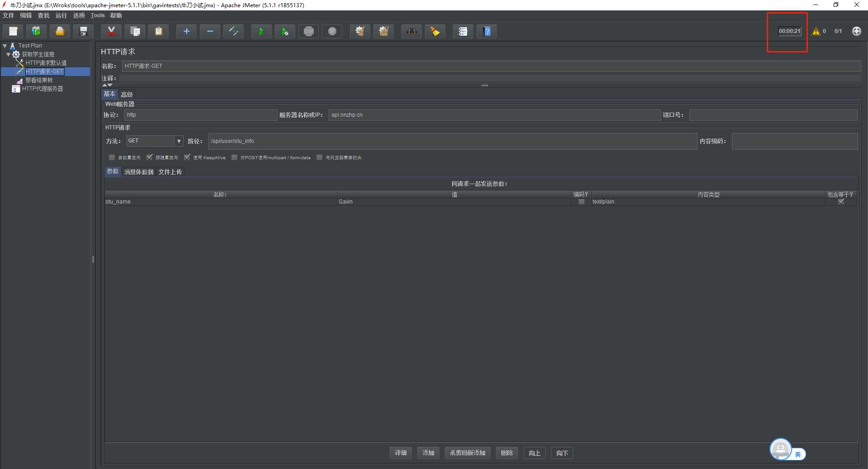Click comment panel collapse arrows below 注释
This screenshot has height=469, width=868.
[107, 85]
